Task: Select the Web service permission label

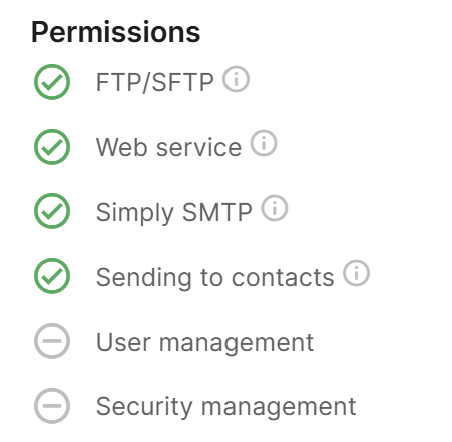Action: coord(169,147)
